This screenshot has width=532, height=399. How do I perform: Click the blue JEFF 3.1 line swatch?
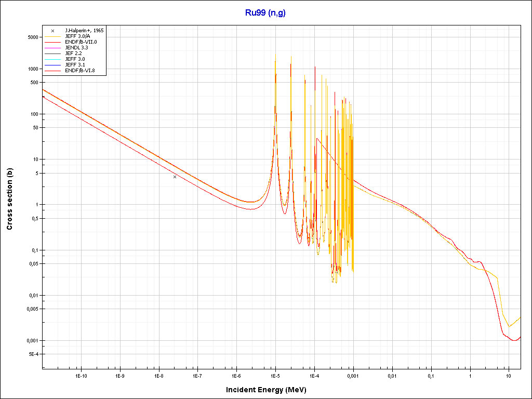pyautogui.click(x=52, y=64)
